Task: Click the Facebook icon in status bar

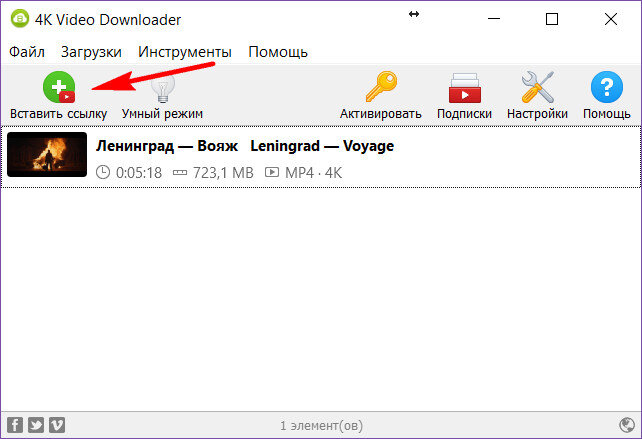Action: [15, 425]
